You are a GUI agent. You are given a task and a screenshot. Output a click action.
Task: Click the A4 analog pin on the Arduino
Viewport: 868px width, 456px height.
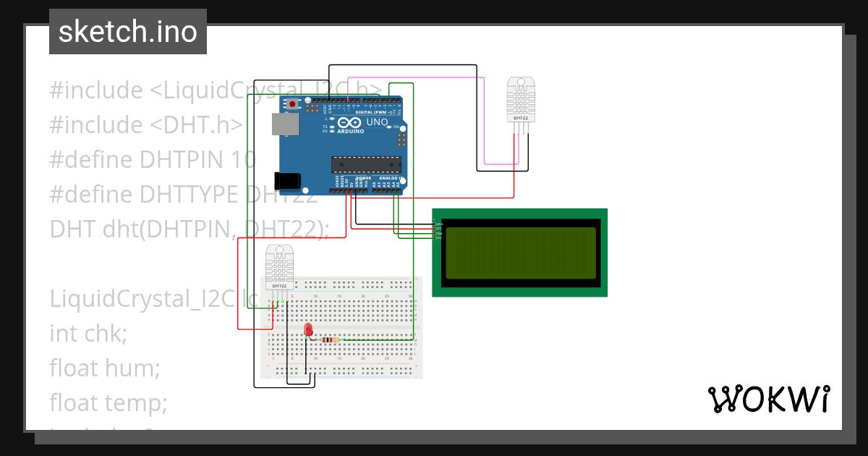[393, 190]
